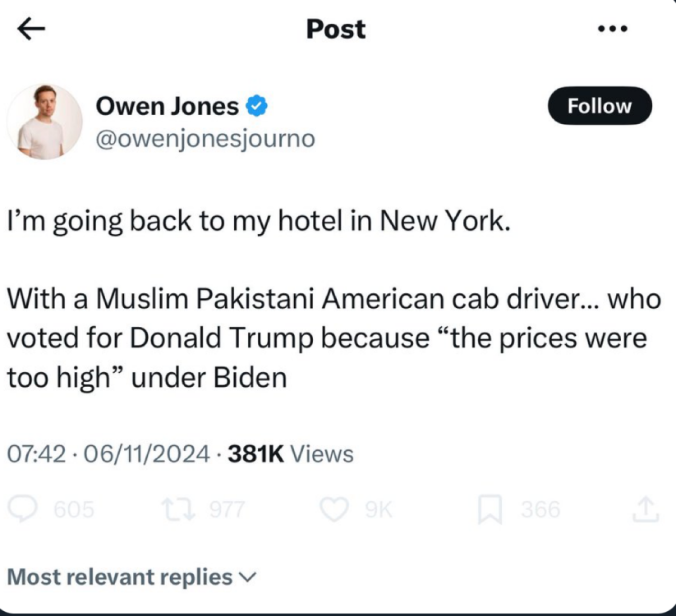
Task: Tap the share upload icon
Action: (x=646, y=510)
